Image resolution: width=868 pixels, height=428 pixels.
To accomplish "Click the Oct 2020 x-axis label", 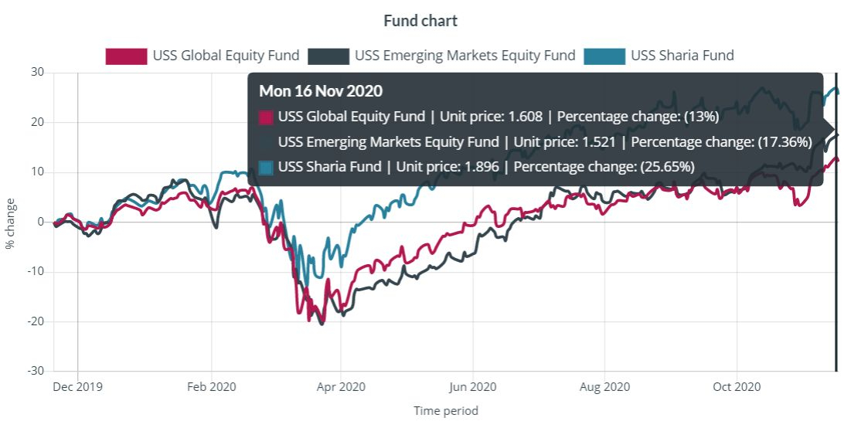I will 737,386.
